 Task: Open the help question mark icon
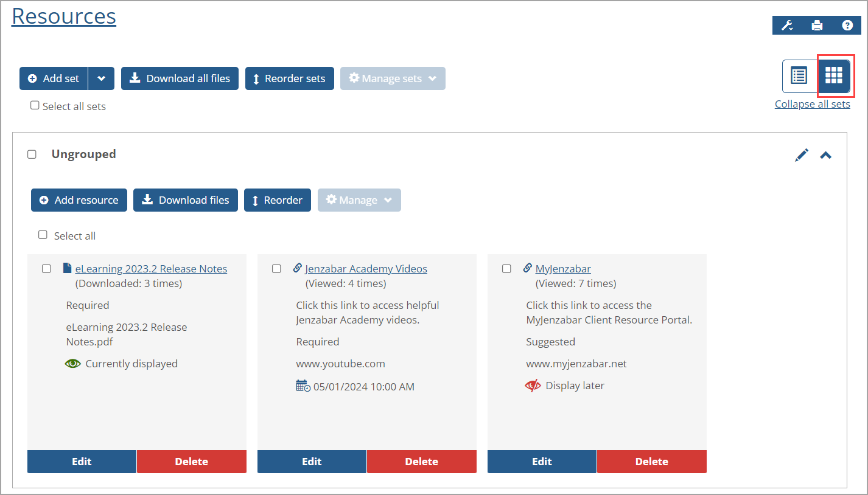tap(847, 25)
